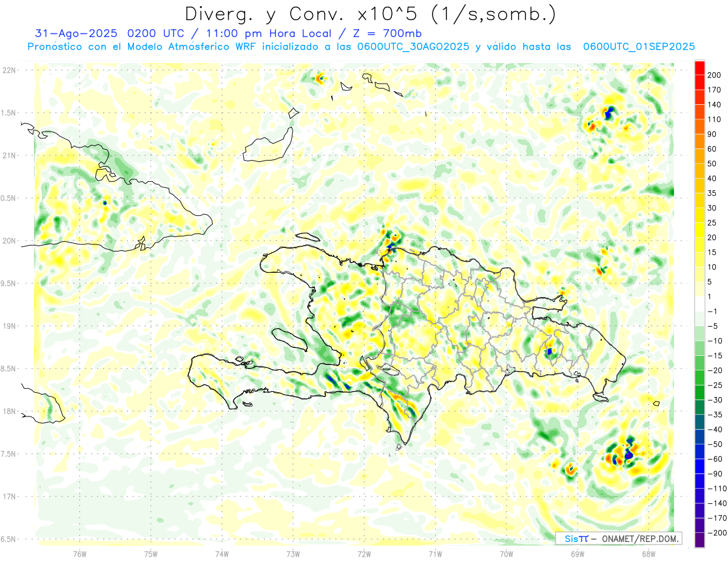This screenshot has width=728, height=562.
Task: Click the '21N' latitude label
Action: [9, 155]
